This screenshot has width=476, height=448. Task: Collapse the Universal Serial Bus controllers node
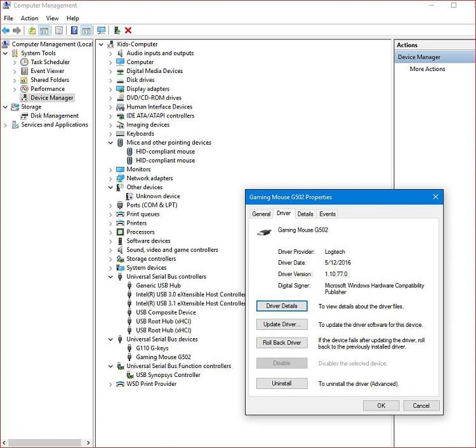[110, 277]
